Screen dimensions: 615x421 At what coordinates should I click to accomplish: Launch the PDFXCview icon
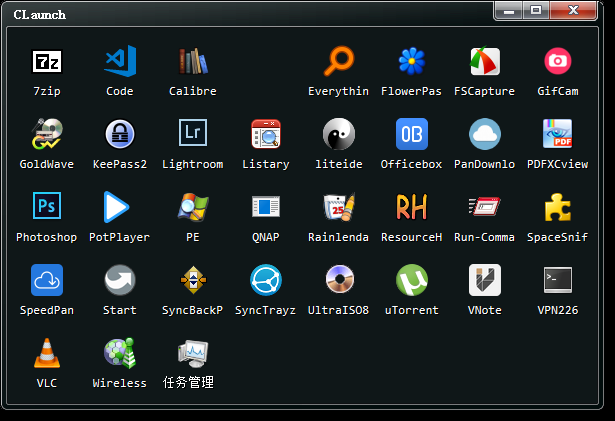click(558, 133)
